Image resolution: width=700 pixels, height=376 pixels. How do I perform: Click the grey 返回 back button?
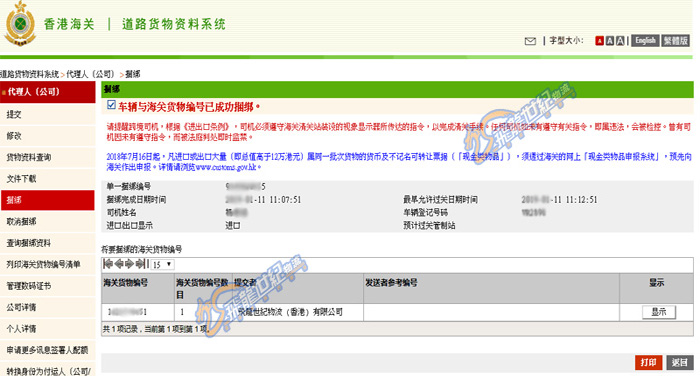click(x=679, y=362)
